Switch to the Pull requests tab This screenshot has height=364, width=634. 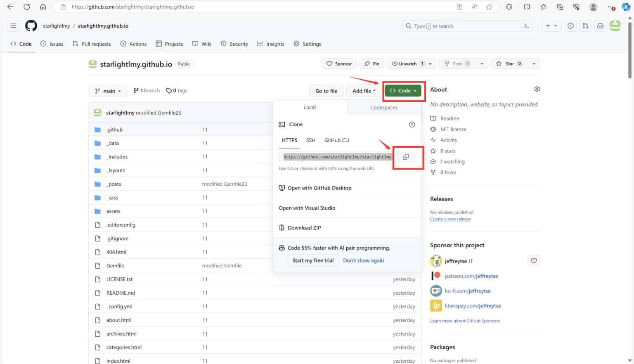92,44
